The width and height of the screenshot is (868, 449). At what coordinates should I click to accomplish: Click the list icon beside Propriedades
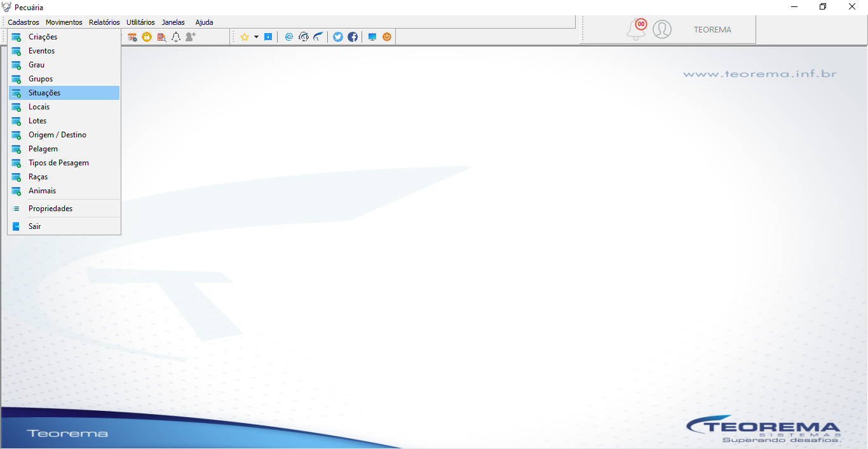[17, 209]
